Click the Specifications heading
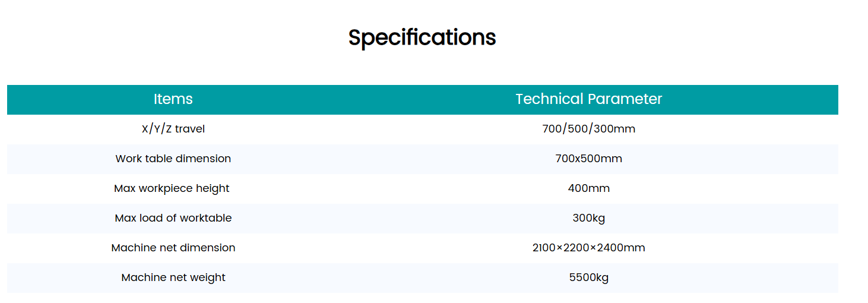Viewport: 868px width, 303px height. coord(422,37)
